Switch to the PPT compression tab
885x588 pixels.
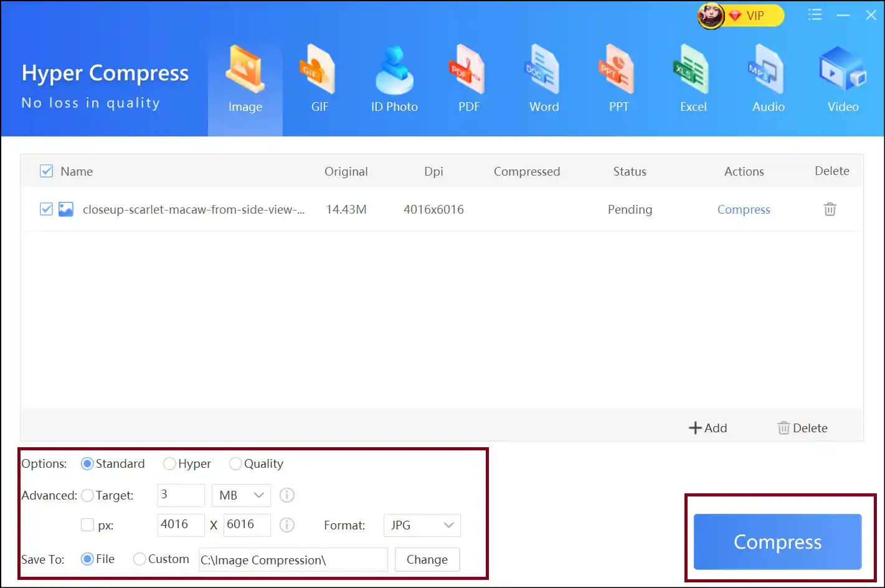click(x=618, y=80)
